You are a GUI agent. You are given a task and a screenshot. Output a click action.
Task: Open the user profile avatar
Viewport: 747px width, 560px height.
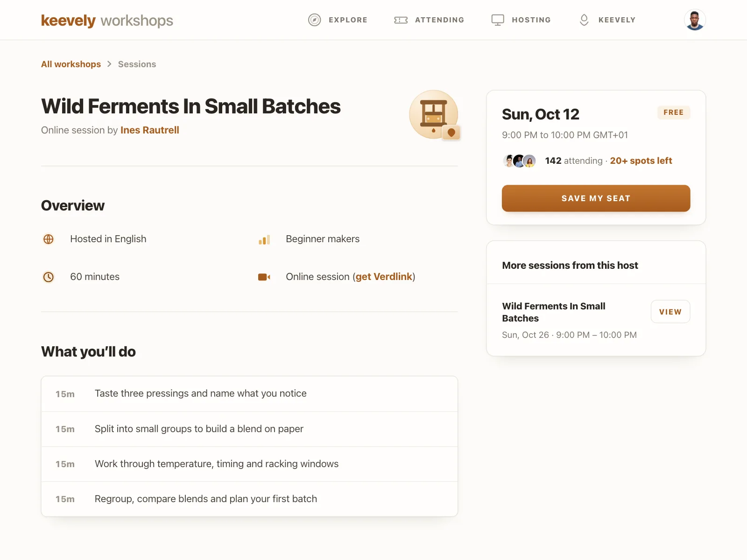(x=695, y=20)
